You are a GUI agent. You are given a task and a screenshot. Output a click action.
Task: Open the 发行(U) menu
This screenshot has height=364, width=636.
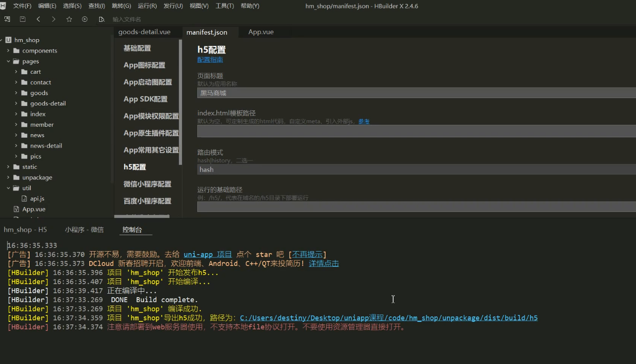pos(173,6)
